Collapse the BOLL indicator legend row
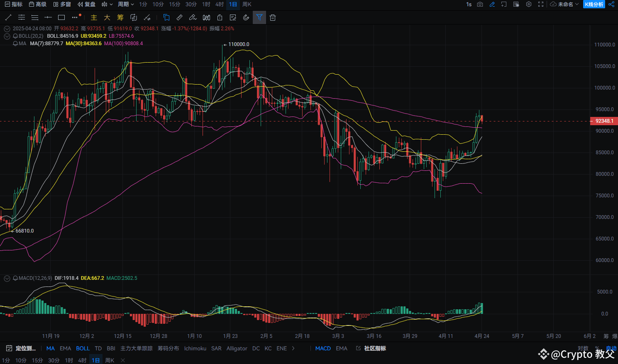The image size is (618, 364). point(7,36)
